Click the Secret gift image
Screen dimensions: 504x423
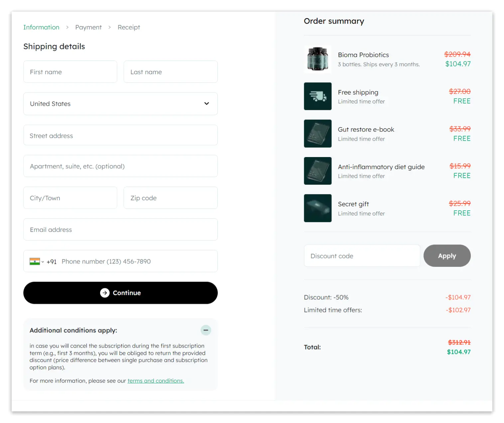tap(317, 208)
